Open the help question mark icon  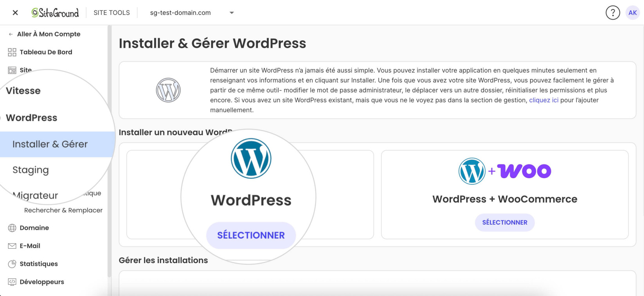pyautogui.click(x=613, y=13)
